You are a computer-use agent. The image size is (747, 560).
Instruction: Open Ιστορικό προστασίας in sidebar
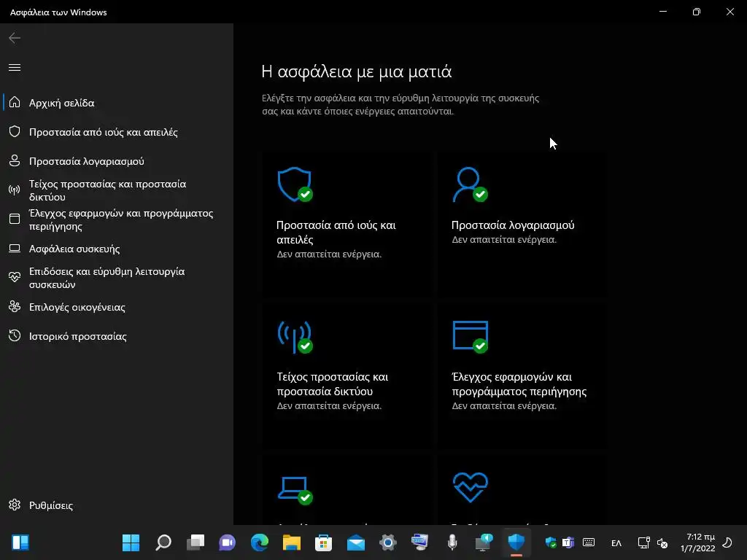[117, 336]
